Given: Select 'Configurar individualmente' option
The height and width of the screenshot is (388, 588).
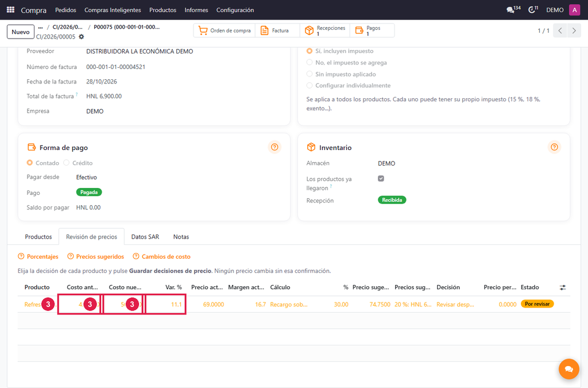Looking at the screenshot, I should point(310,85).
